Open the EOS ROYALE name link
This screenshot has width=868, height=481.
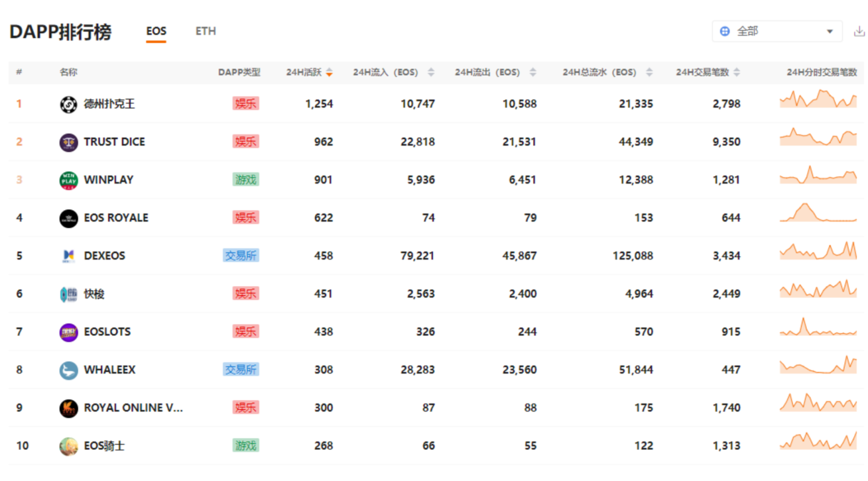click(x=116, y=218)
